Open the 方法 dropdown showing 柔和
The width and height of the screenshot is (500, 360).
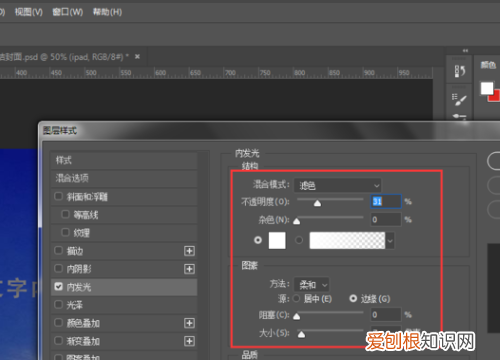point(311,285)
